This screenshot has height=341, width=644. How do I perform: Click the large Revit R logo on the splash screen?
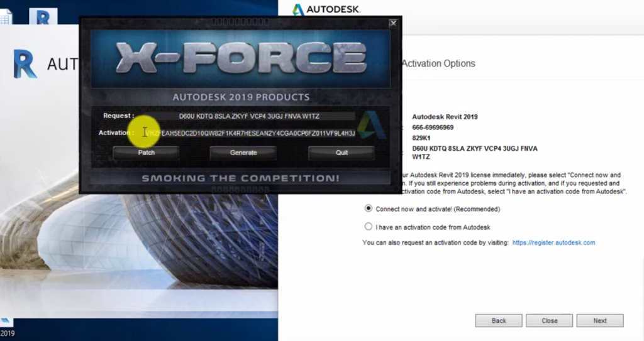click(25, 64)
